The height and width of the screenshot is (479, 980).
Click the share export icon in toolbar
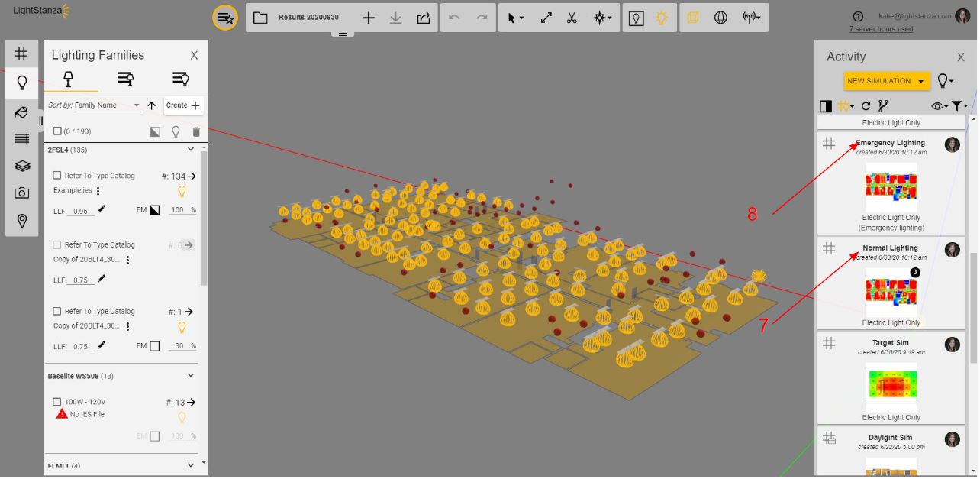[x=424, y=18]
